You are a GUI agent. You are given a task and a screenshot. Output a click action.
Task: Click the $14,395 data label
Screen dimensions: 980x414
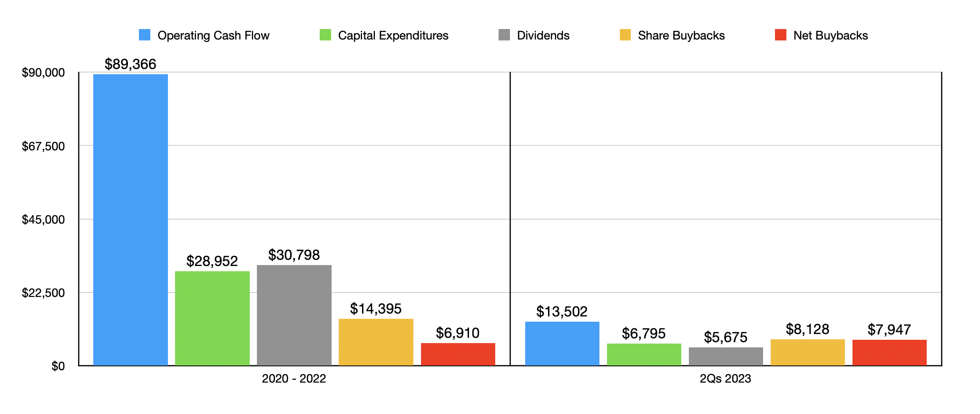[376, 309]
